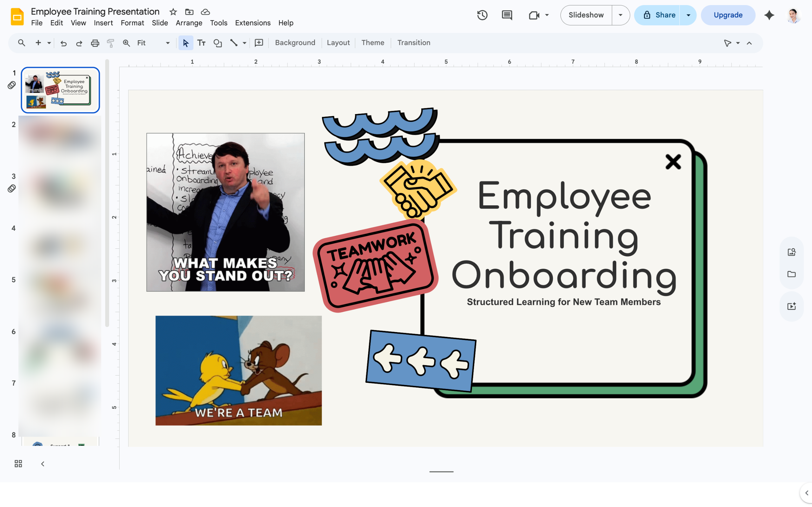Open the Insert menu
The height and width of the screenshot is (507, 812).
click(103, 23)
